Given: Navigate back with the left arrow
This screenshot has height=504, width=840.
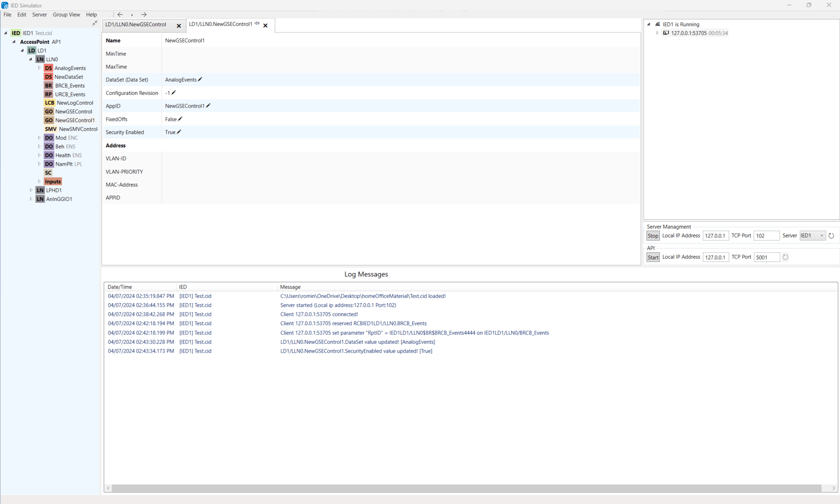Looking at the screenshot, I should point(120,15).
